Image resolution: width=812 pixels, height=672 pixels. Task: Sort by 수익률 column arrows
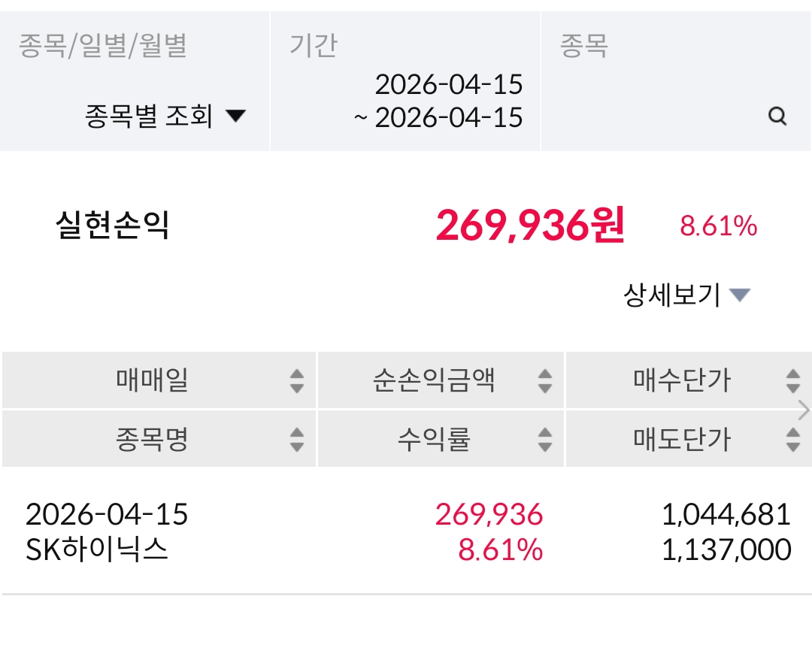click(545, 439)
